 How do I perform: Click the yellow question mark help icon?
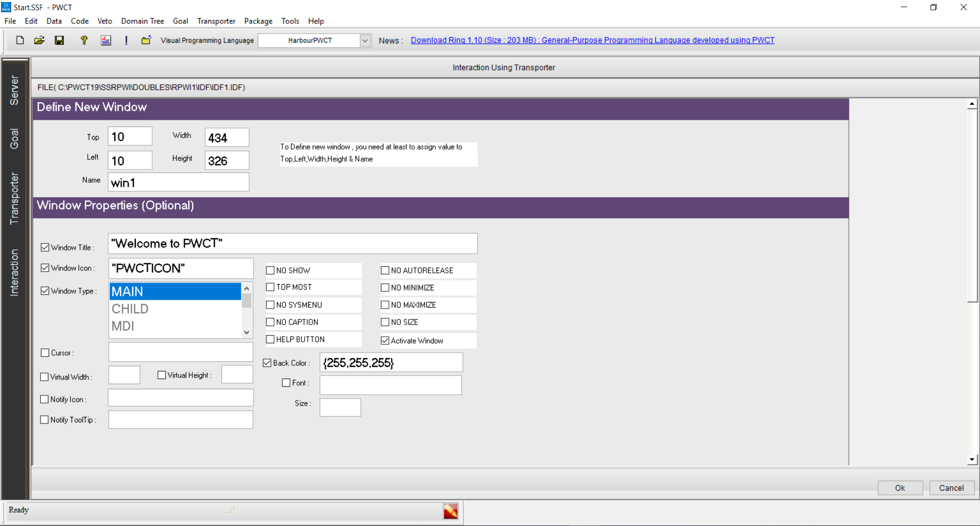tap(84, 40)
